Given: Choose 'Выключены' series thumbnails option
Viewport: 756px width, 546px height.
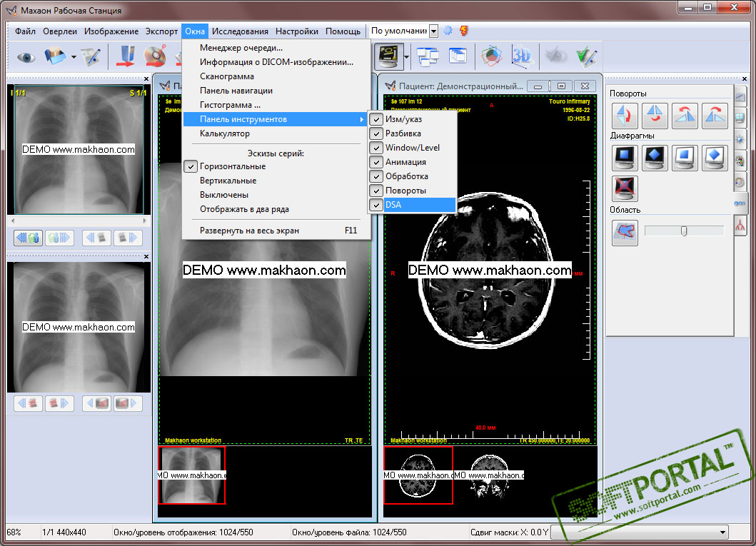Looking at the screenshot, I should pyautogui.click(x=276, y=195).
